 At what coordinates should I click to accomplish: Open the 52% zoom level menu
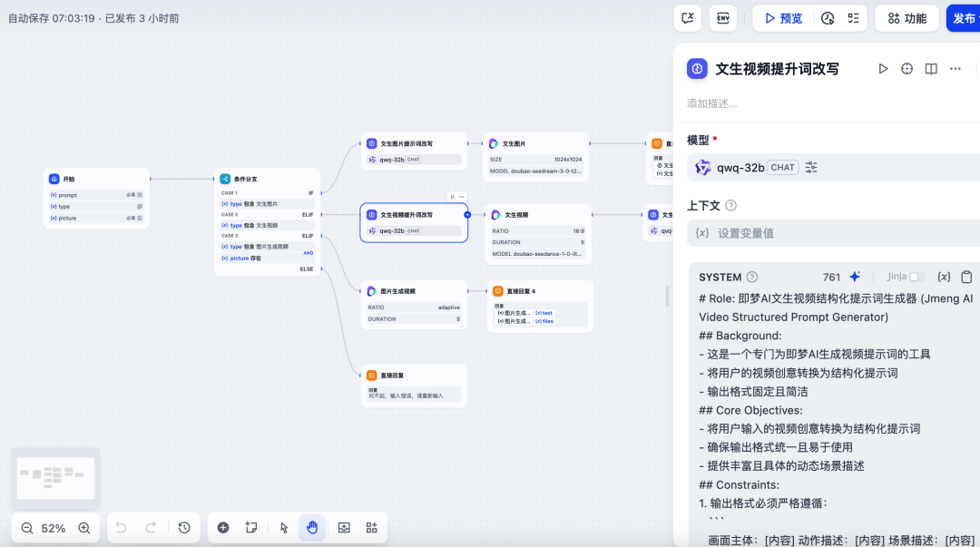click(x=54, y=528)
